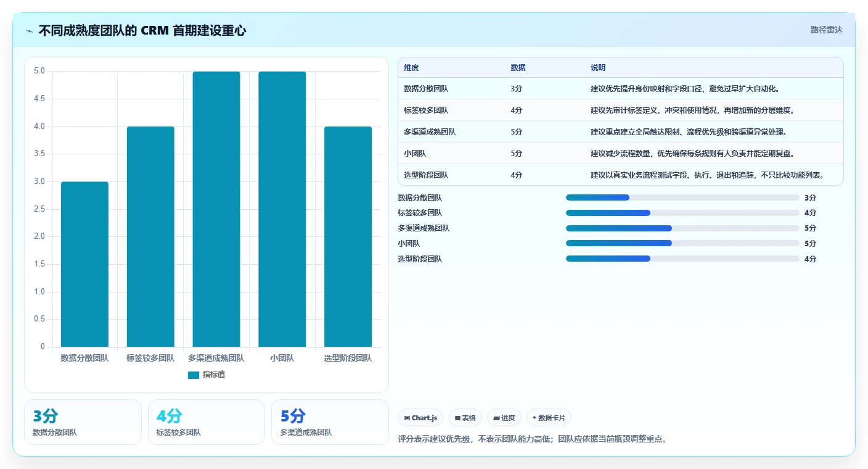Click the 3分 value beside the 数据分散团队 progress bar

(810, 197)
